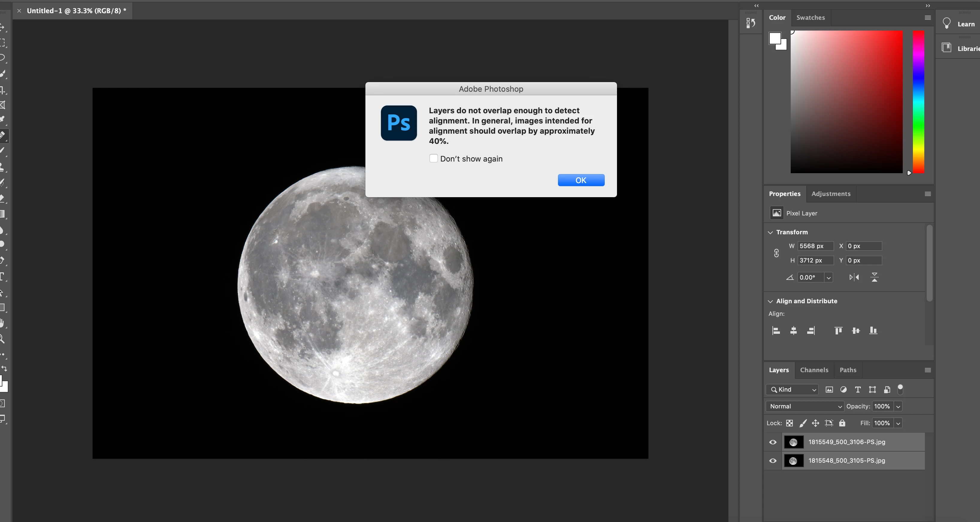The width and height of the screenshot is (980, 522).
Task: Collapse the Align and Distribute section
Action: coord(770,301)
